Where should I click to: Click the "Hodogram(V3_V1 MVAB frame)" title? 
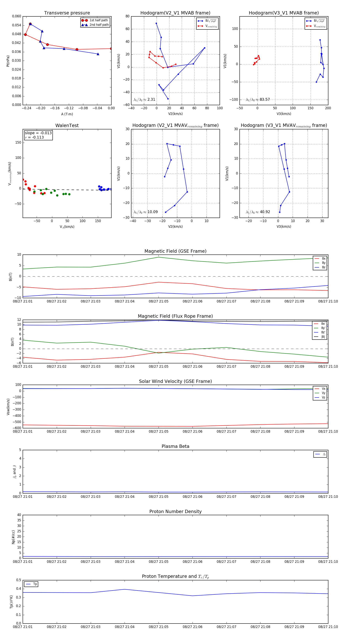(284, 13)
